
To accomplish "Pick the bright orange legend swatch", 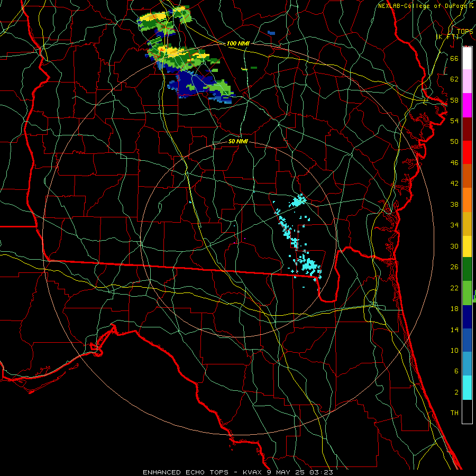I will coord(467,199).
